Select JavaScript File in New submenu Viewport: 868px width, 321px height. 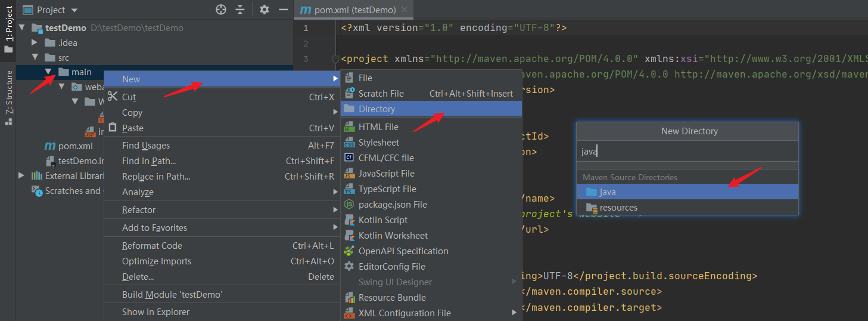431,174
